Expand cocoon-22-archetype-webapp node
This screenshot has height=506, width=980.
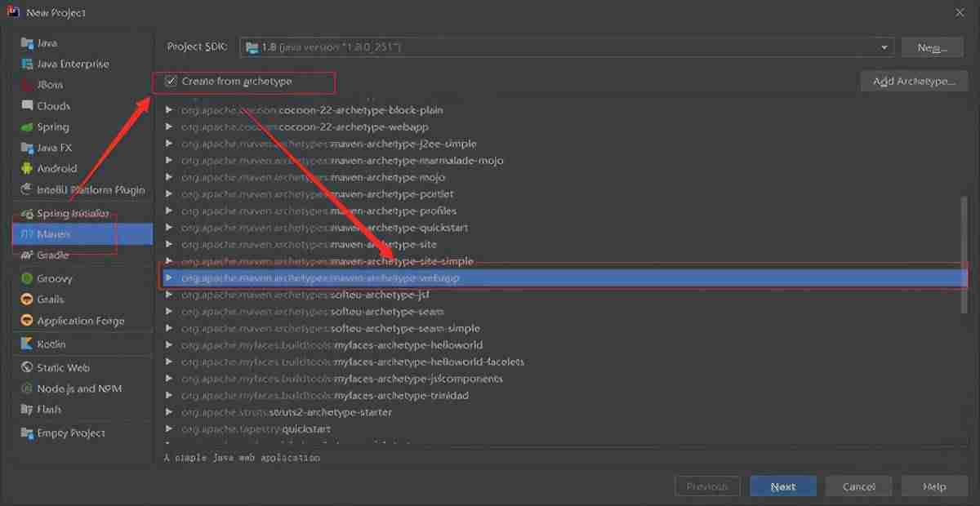tap(169, 127)
